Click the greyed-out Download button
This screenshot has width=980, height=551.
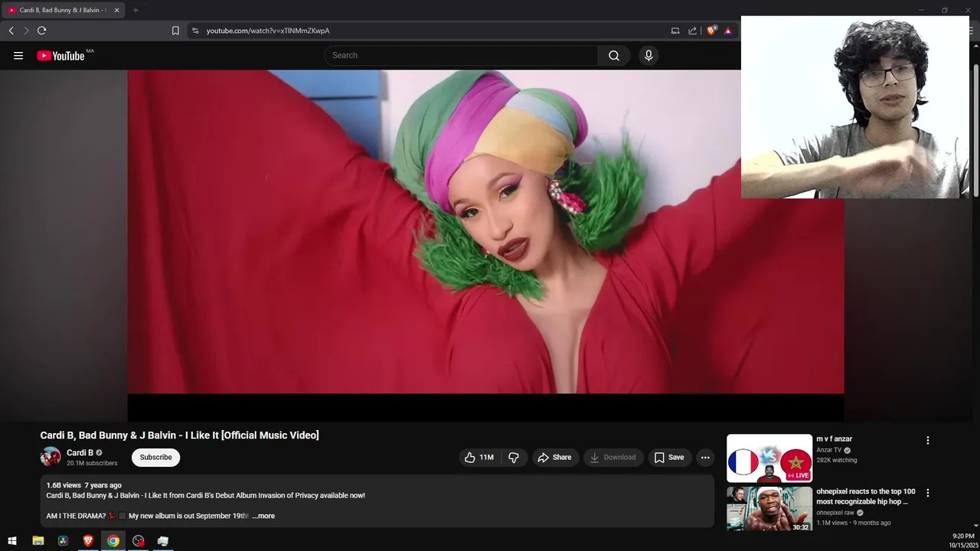tap(612, 457)
